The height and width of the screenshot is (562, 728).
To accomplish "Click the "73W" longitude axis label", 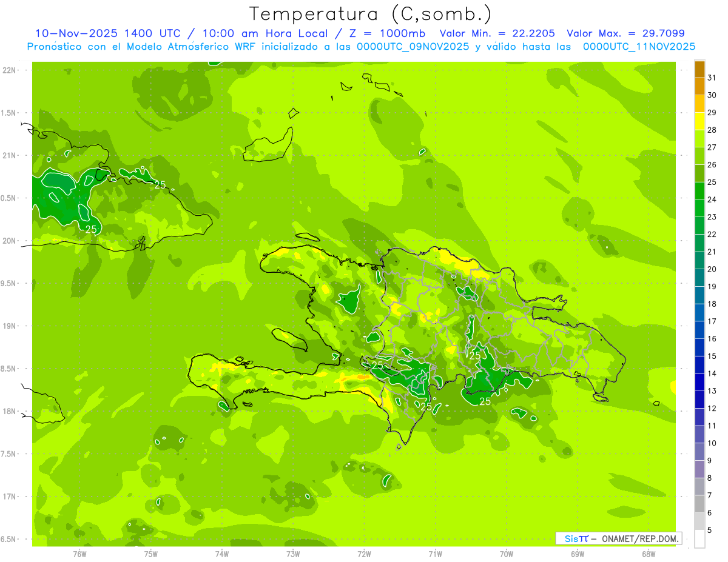I will (293, 554).
